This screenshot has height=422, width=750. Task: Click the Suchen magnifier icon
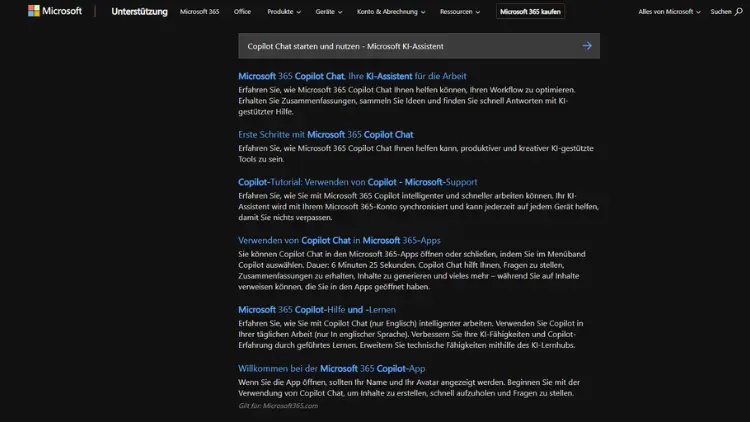pyautogui.click(x=739, y=11)
